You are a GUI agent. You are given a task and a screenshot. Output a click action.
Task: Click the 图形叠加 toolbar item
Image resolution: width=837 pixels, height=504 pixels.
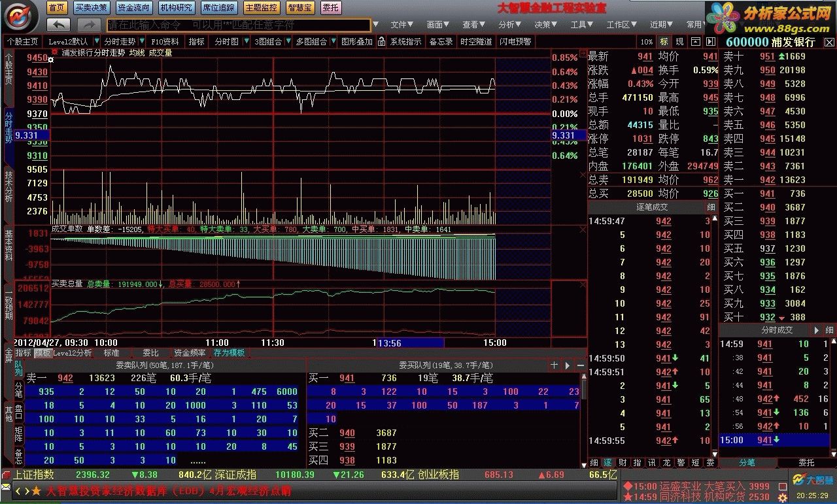point(356,41)
